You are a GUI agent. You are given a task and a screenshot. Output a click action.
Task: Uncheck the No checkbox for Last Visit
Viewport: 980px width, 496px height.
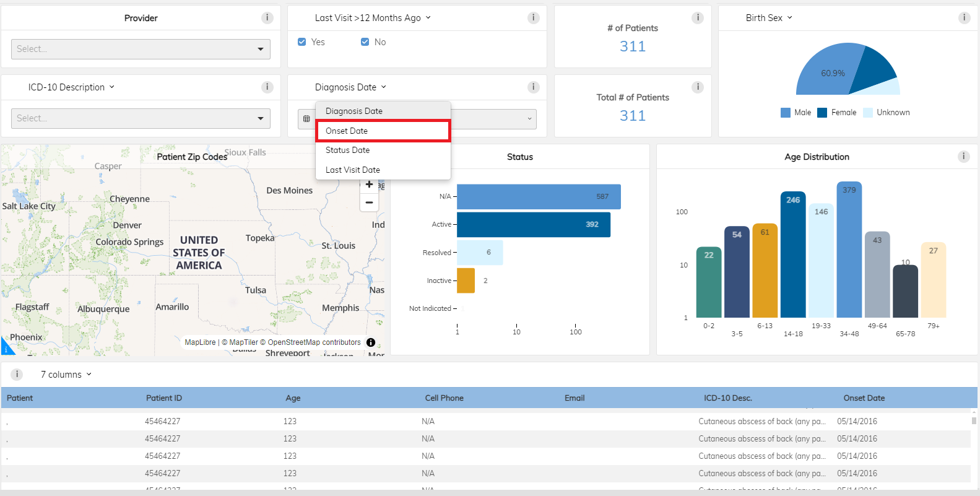coord(365,42)
